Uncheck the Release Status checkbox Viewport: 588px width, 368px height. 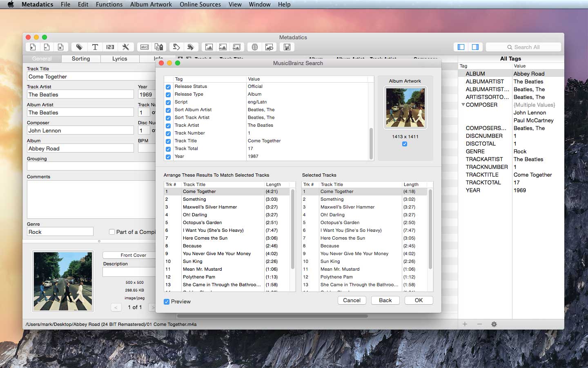click(x=168, y=87)
